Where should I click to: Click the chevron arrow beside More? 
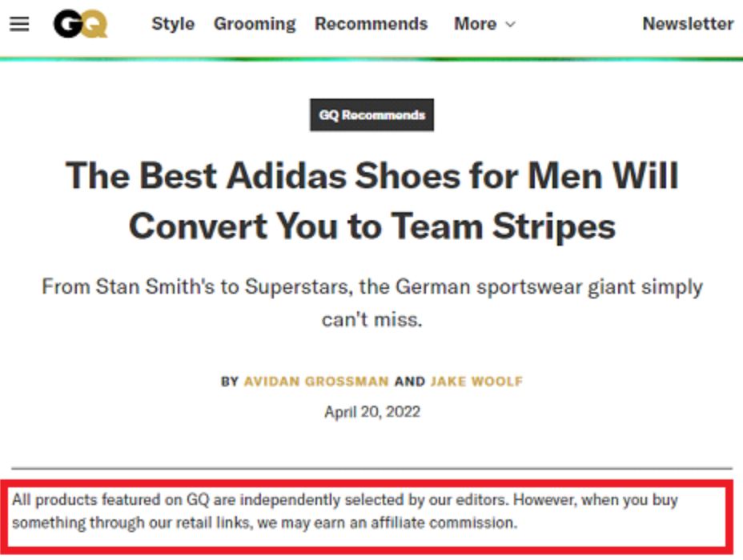tap(510, 25)
